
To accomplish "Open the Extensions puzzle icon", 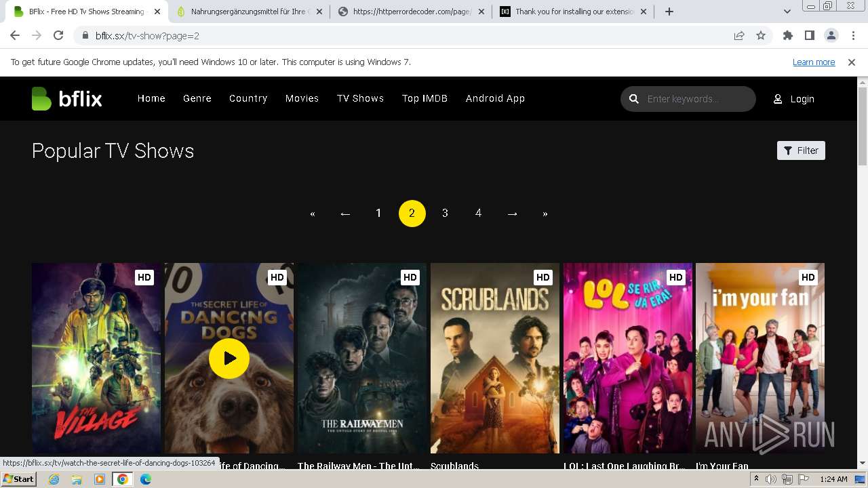I will coord(788,36).
